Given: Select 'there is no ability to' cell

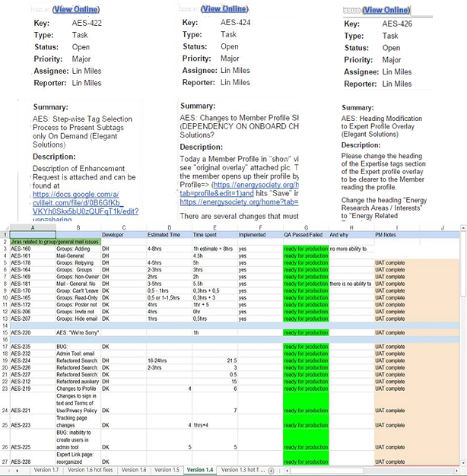Looking at the screenshot, I should pos(351,284).
